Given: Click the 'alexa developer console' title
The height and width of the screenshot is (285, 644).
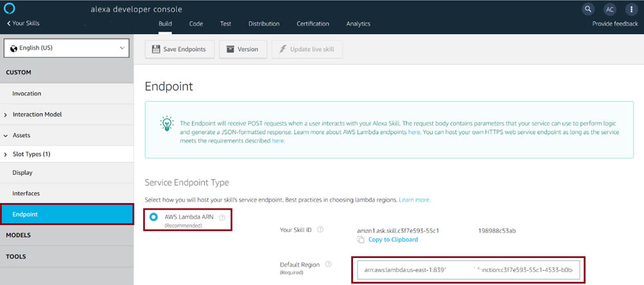Looking at the screenshot, I should [x=137, y=10].
